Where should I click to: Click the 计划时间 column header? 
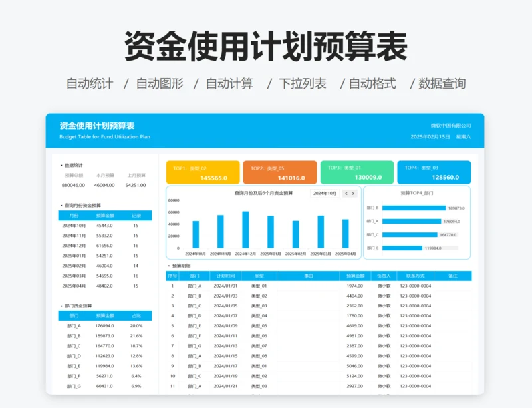(225, 276)
